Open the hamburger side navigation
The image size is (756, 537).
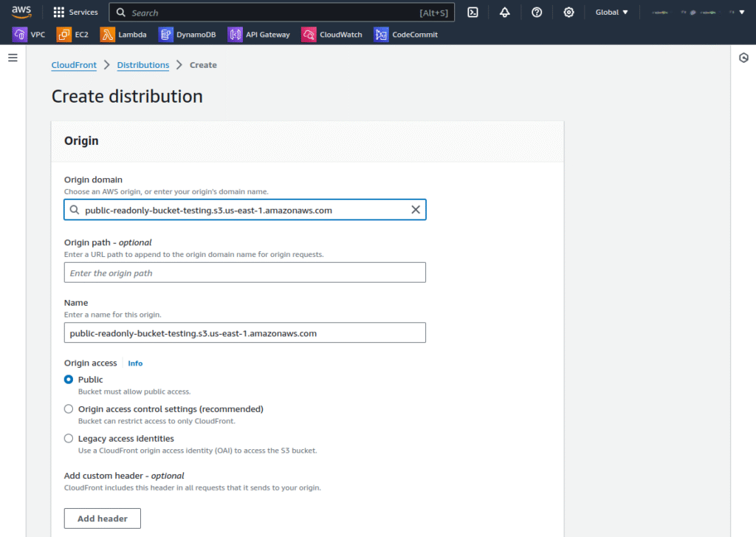coord(13,58)
